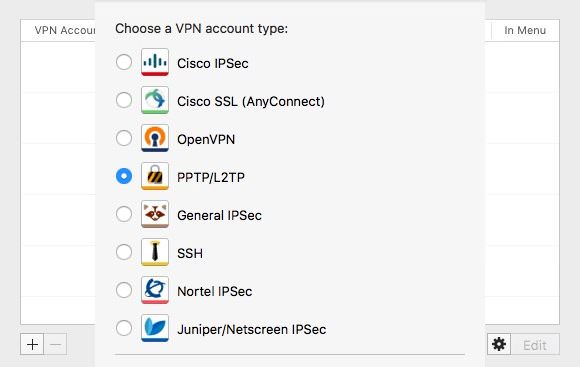Screen dimensions: 580x367
Task: Click the General IPSec raccoon icon
Action: pos(155,214)
